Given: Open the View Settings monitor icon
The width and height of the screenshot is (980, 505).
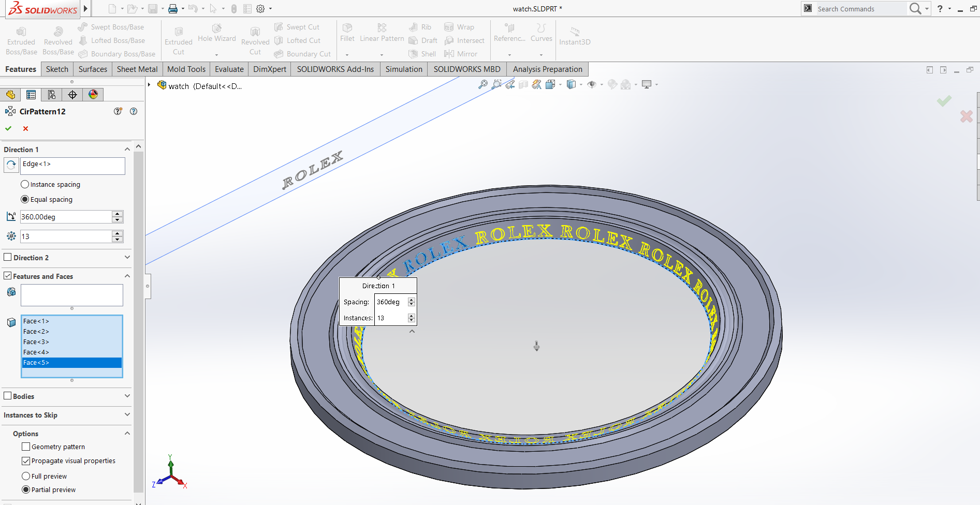Looking at the screenshot, I should pyautogui.click(x=647, y=84).
